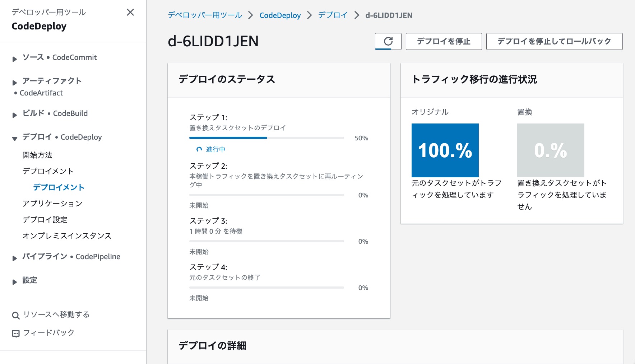Go to CodeDeploy breadcrumb link
This screenshot has height=364, width=635.
(280, 15)
